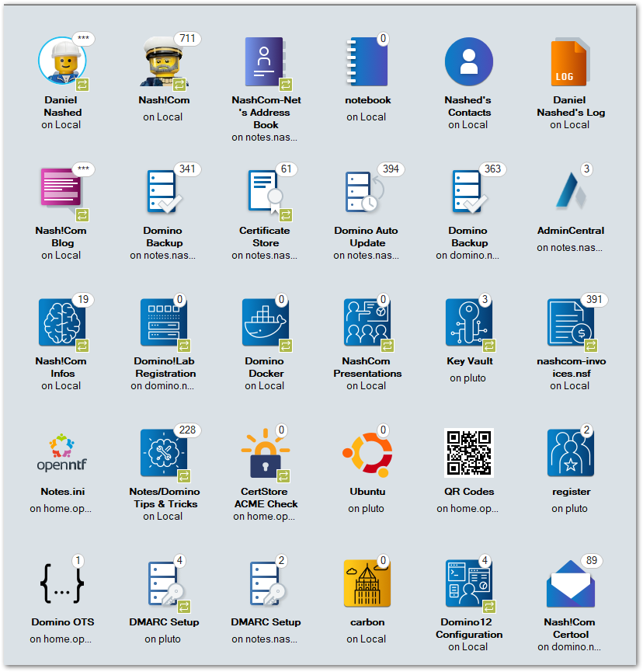Image resolution: width=643 pixels, height=672 pixels.
Task: Open Daniel Nashed's Log icon
Action: pyautogui.click(x=570, y=61)
